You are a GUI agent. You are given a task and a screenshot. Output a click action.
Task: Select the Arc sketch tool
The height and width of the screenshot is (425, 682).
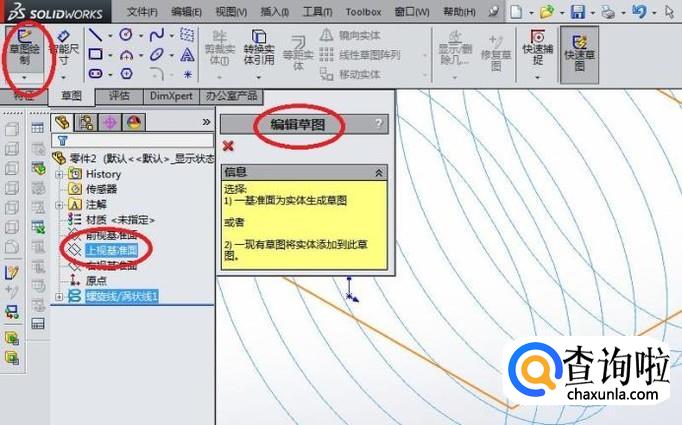[x=126, y=55]
